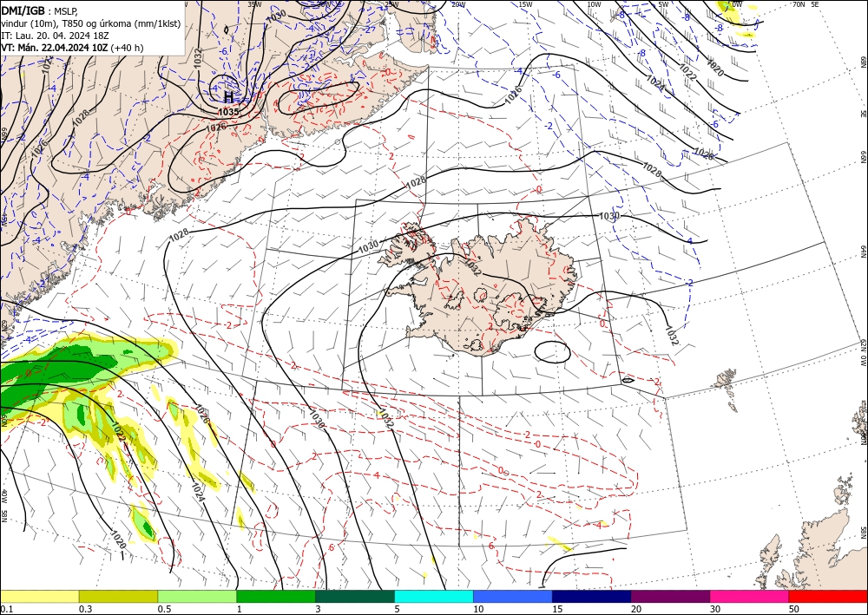
Task: Choose the green 1–3 mm legend swatch
Action: click(276, 596)
